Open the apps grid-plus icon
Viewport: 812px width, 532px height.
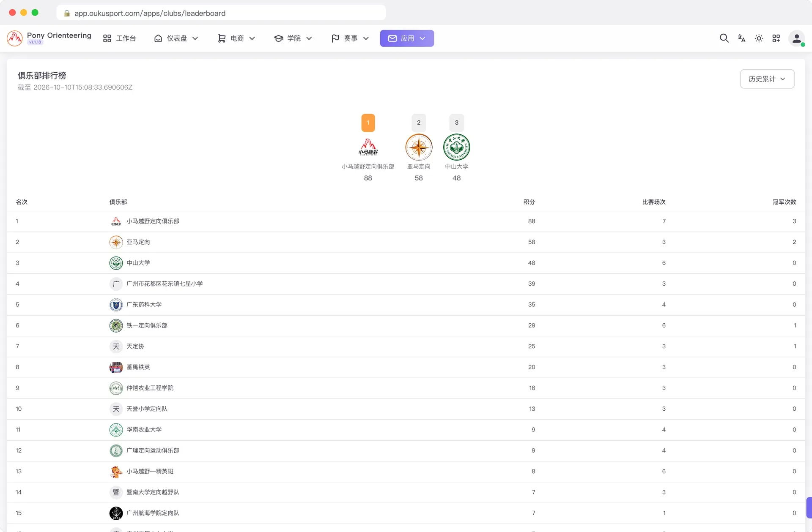pyautogui.click(x=776, y=38)
